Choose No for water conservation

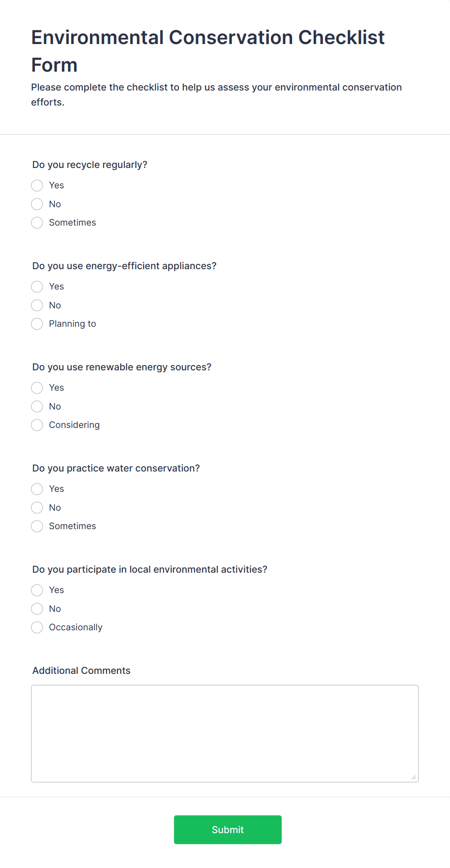37,508
